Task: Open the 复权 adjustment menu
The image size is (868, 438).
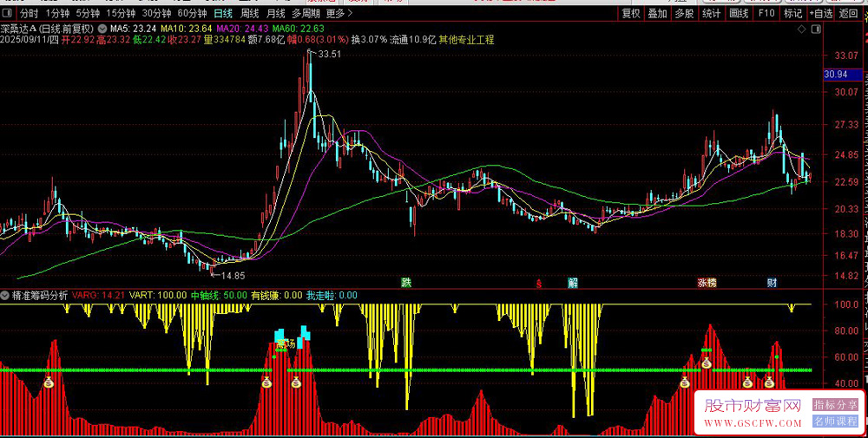Action: [x=630, y=13]
